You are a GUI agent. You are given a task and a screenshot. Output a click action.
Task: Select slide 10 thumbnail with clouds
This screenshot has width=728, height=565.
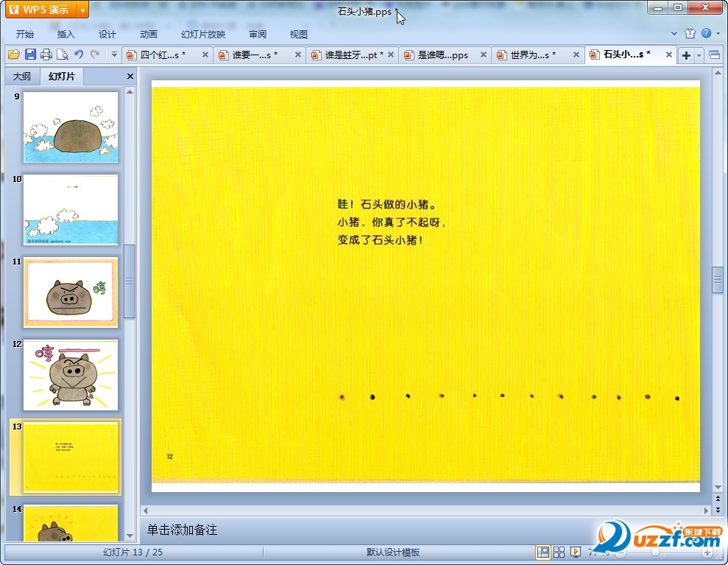[x=71, y=209]
